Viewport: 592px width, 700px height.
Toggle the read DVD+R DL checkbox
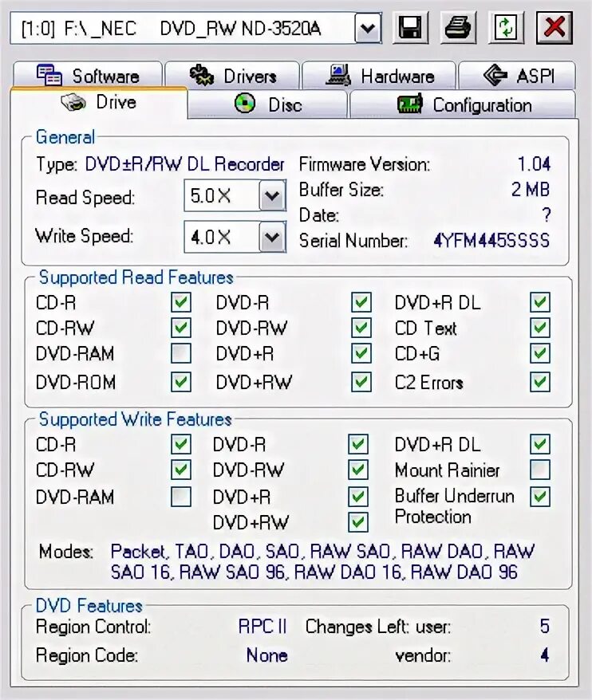click(x=539, y=302)
